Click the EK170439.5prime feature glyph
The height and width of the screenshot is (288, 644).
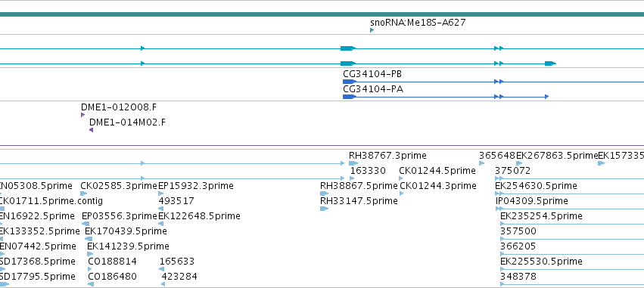[x=89, y=239]
